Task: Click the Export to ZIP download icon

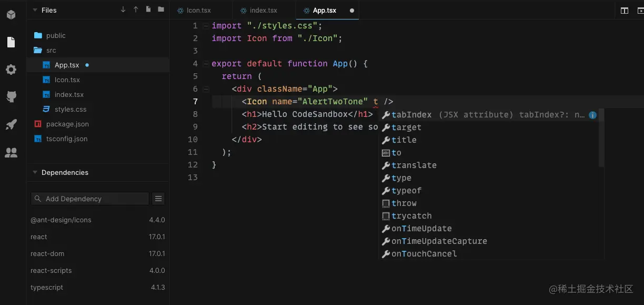Action: tap(123, 9)
